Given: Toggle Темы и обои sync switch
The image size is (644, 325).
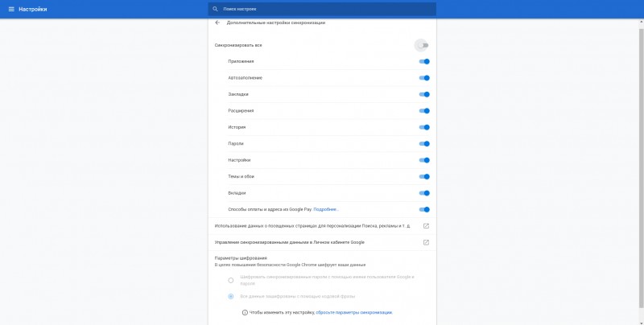Looking at the screenshot, I should [x=424, y=176].
